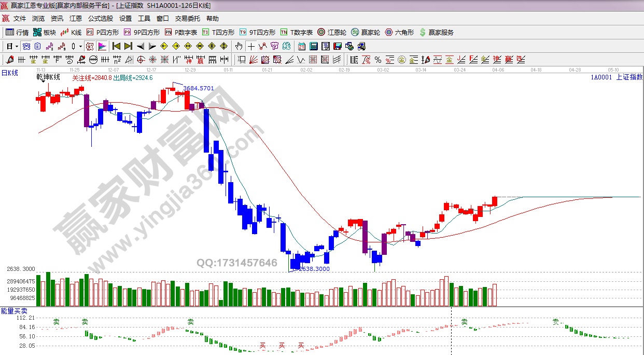644x355 pixels.
Task: Launch the 六角形 hexagon tool
Action: 399,32
